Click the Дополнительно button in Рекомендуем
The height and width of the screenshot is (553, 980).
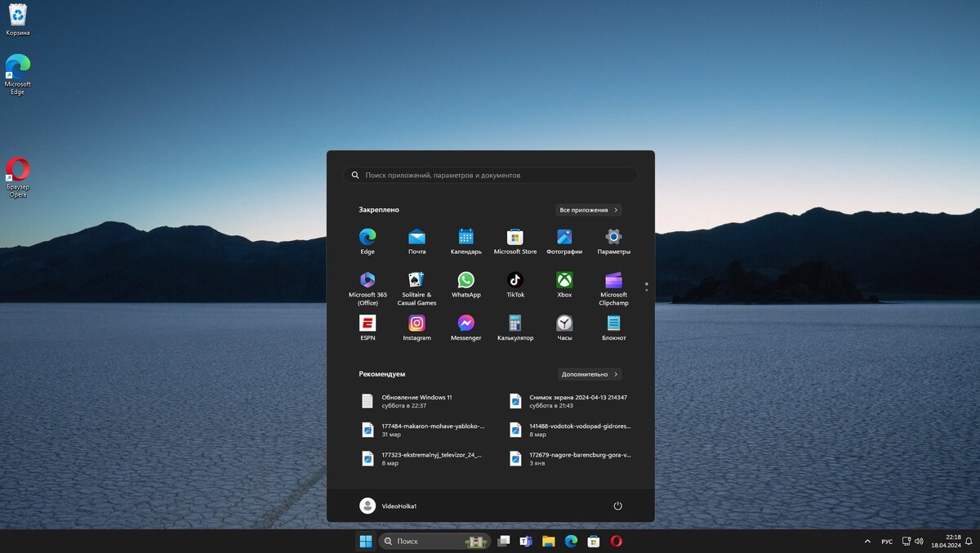(x=590, y=374)
